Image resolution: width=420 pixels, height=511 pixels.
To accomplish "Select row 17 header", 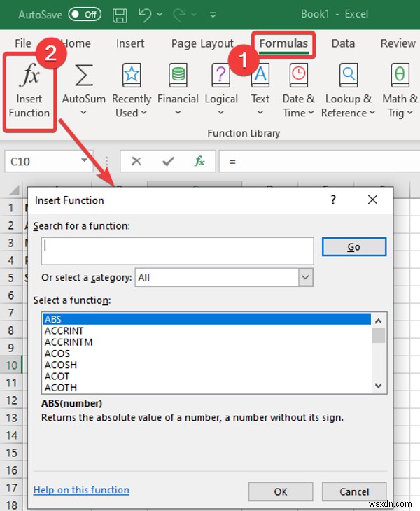I will 11,487.
